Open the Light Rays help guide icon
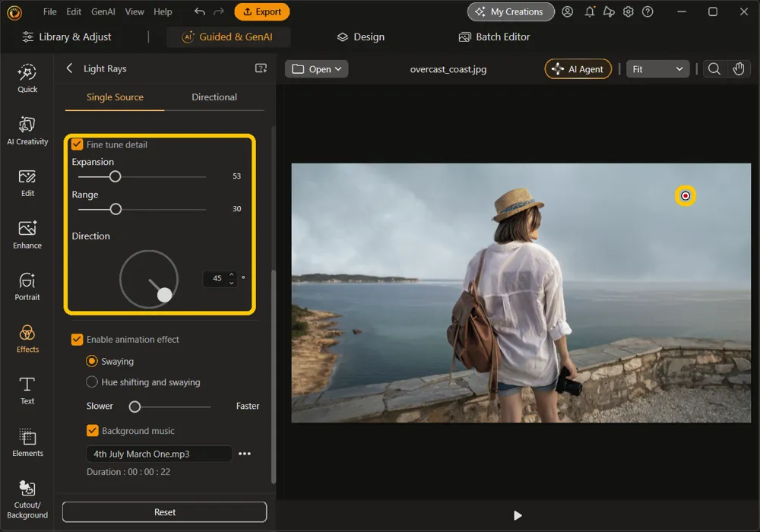The image size is (760, 532). click(x=261, y=68)
